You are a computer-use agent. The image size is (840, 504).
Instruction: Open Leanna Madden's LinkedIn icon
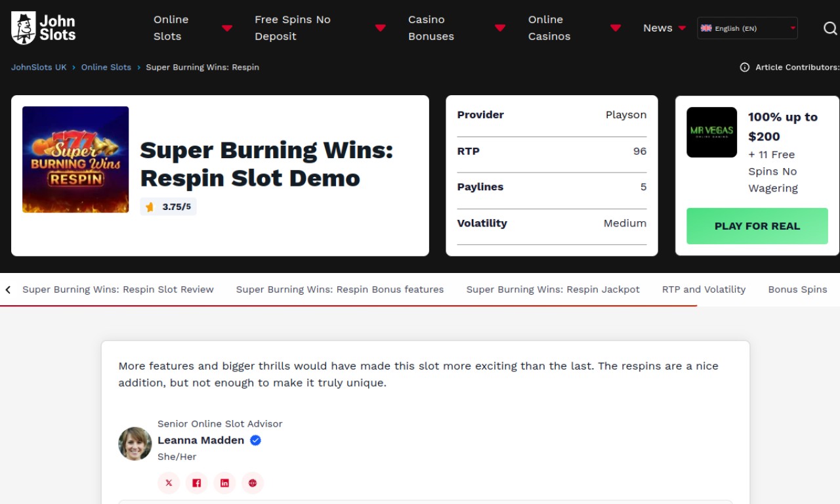(224, 483)
